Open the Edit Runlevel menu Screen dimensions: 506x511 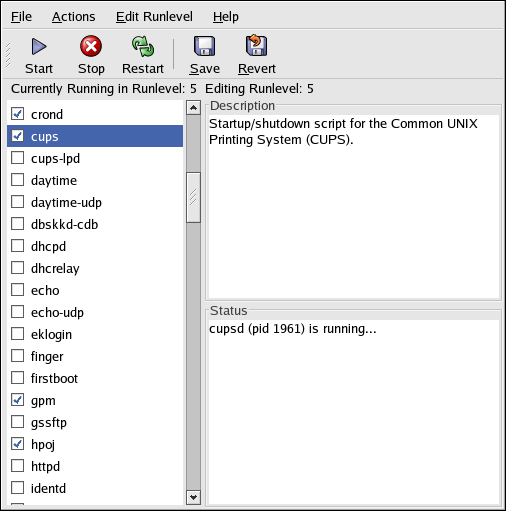tap(154, 16)
